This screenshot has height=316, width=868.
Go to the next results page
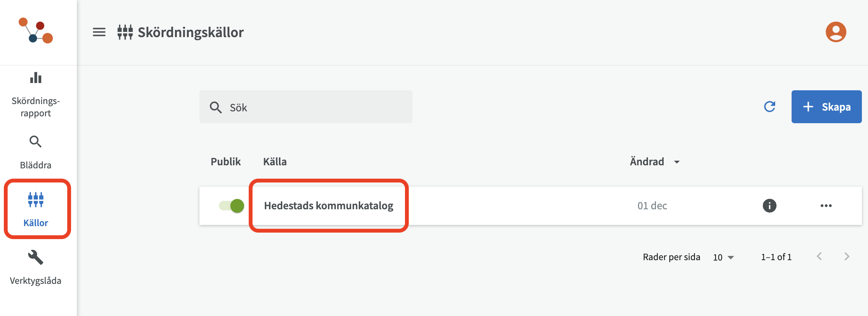coord(847,257)
